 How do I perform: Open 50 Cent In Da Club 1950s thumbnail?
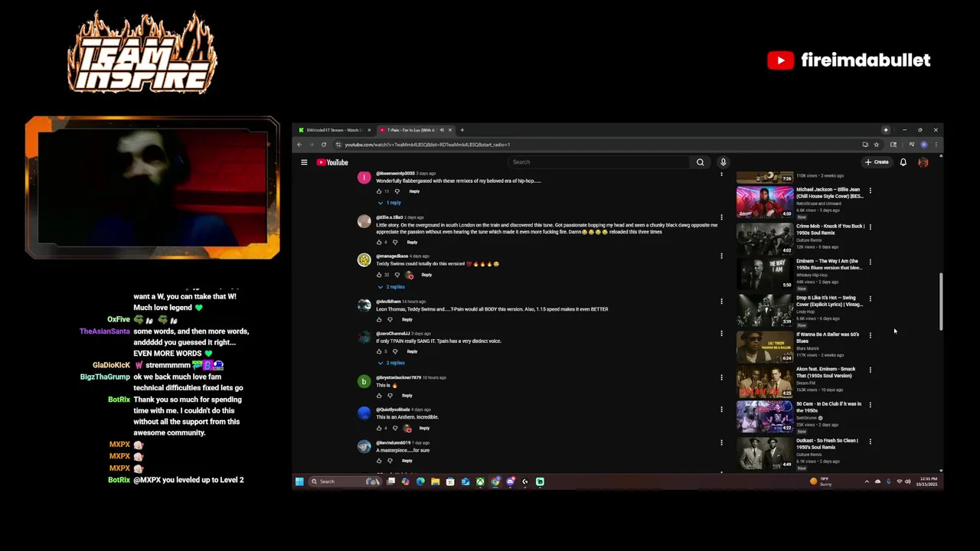(765, 417)
